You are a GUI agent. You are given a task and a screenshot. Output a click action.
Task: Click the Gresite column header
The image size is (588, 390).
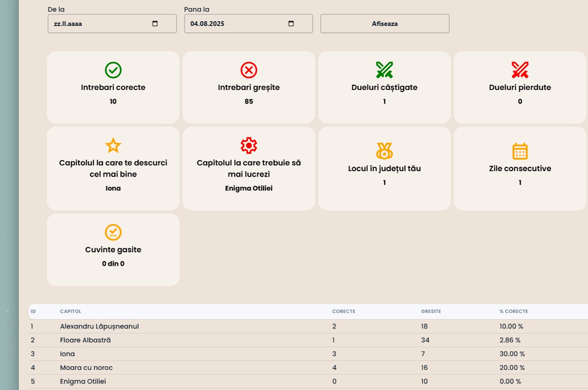[431, 311]
